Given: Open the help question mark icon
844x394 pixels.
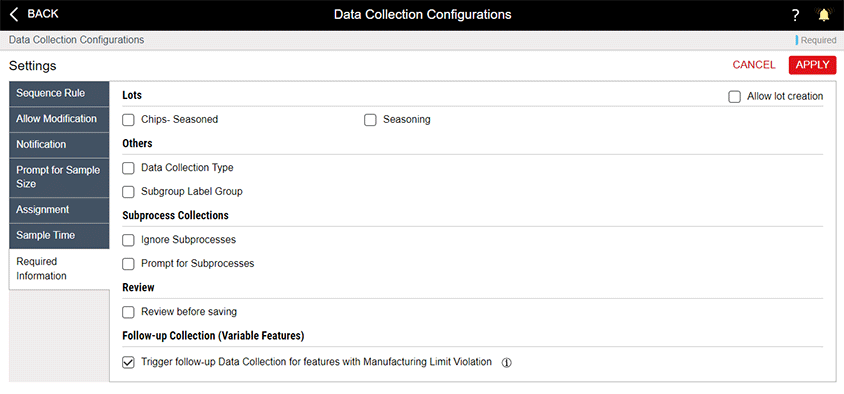Looking at the screenshot, I should tap(796, 16).
